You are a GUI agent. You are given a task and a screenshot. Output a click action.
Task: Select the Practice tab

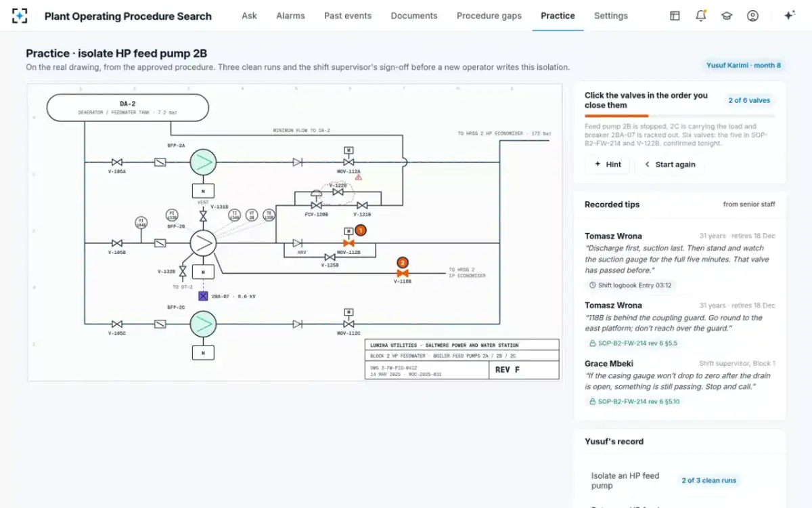click(x=558, y=16)
